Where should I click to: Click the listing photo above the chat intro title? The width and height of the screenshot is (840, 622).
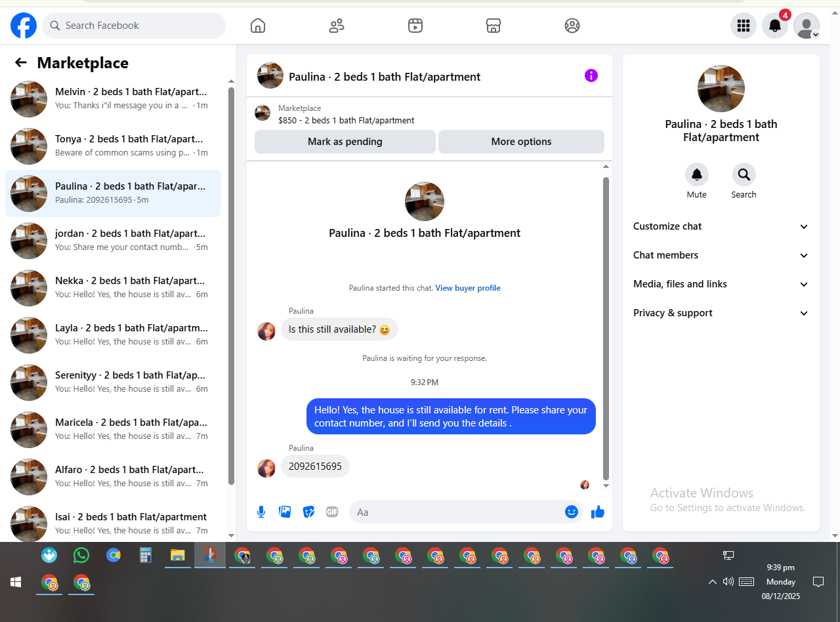[425, 201]
